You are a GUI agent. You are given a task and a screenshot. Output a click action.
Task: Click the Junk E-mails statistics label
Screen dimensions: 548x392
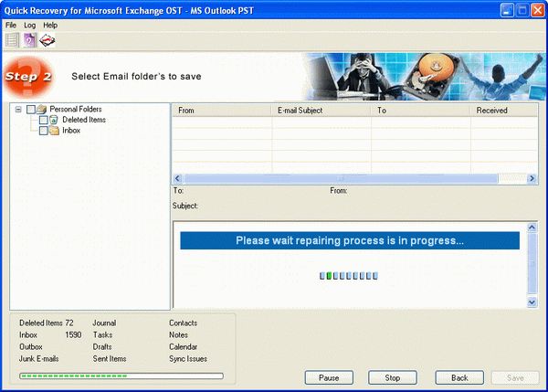click(x=38, y=359)
